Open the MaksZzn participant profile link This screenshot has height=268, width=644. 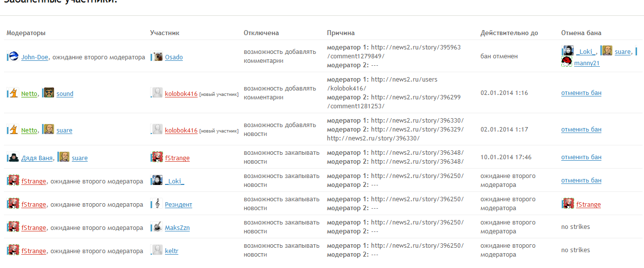[x=177, y=227]
